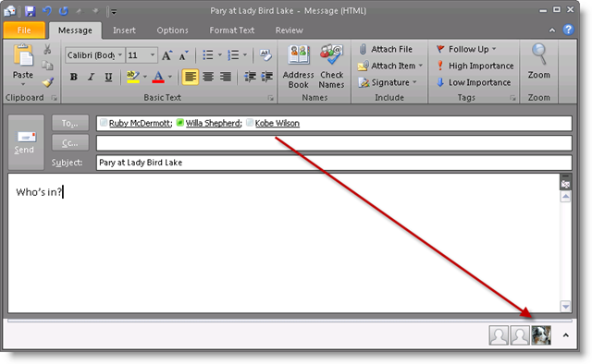Expand the numbering style arrow
Screen dimensions: 592x364
pos(245,55)
